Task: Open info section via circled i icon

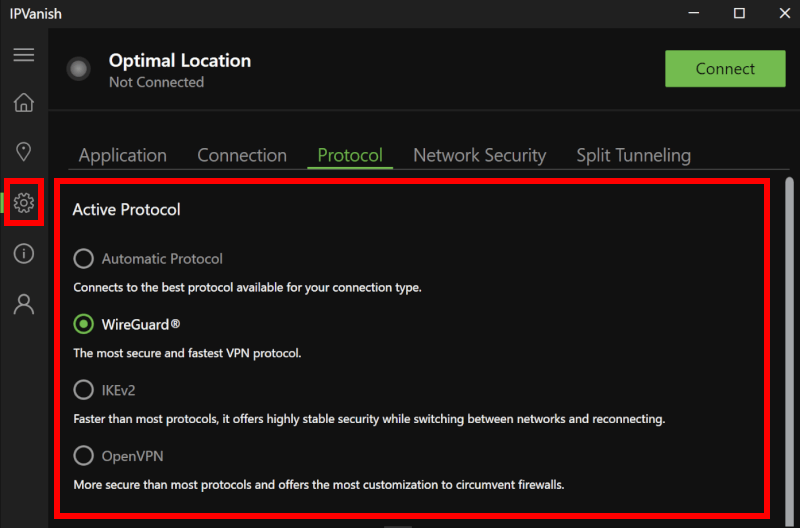Action: 23,254
